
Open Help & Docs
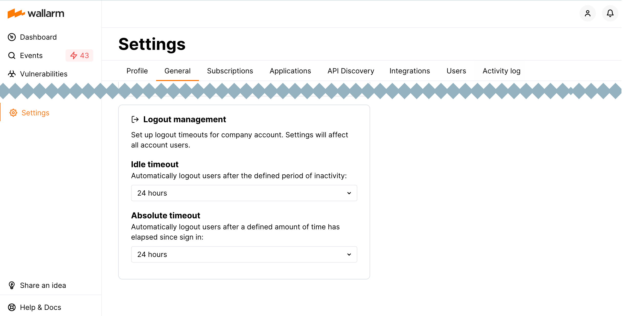tap(40, 307)
